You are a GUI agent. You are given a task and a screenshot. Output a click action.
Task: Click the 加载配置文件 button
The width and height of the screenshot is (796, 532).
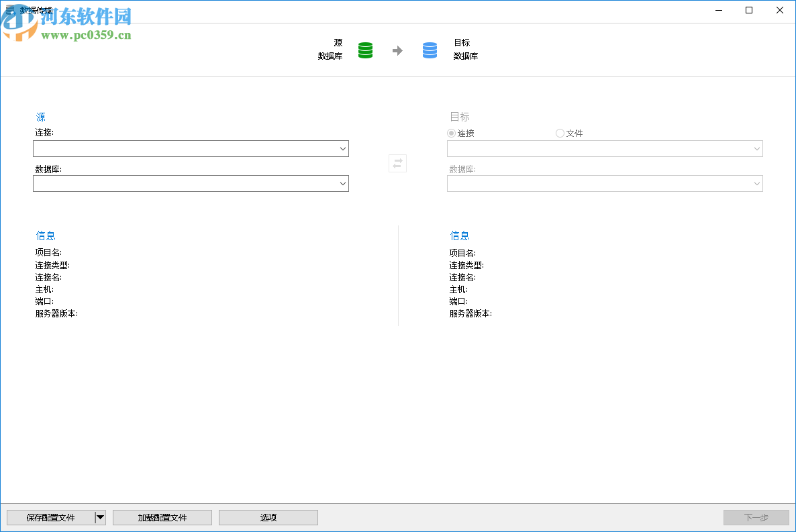tap(162, 517)
